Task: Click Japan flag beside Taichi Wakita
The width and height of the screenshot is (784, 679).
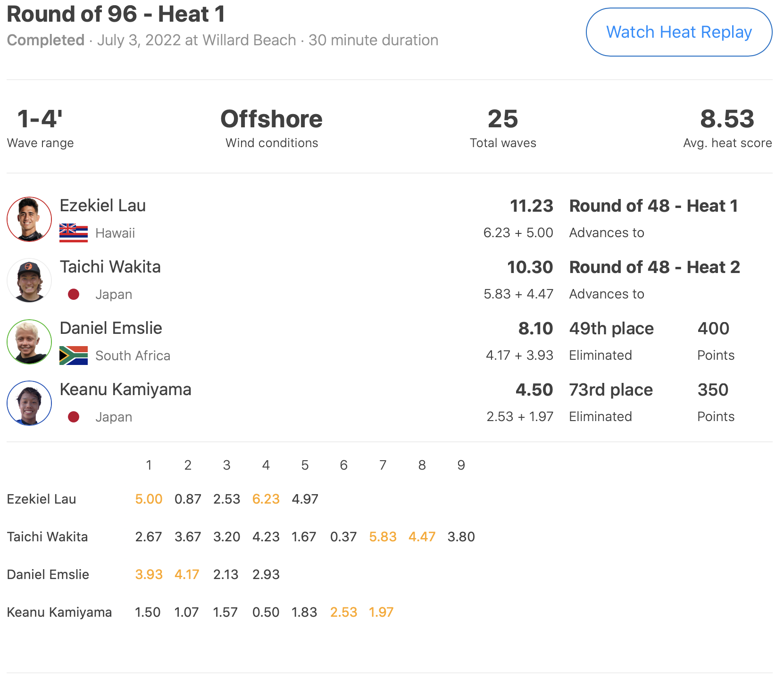Action: coord(74,294)
